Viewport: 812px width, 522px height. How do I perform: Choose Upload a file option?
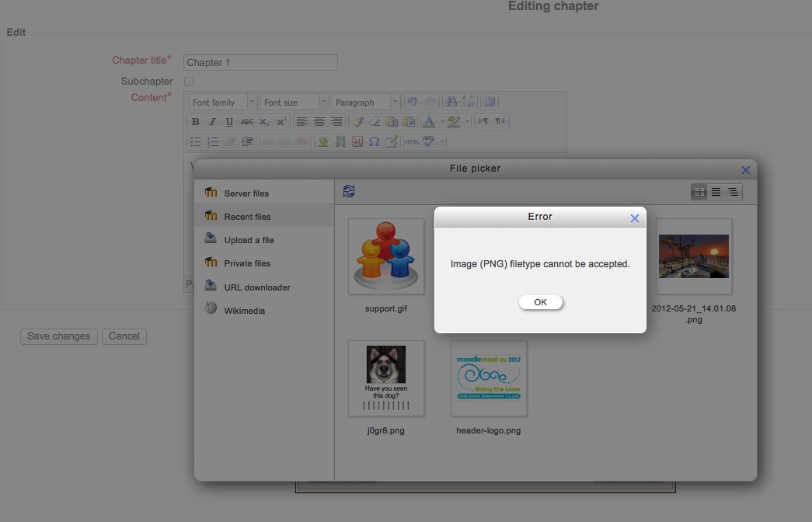coord(264,240)
